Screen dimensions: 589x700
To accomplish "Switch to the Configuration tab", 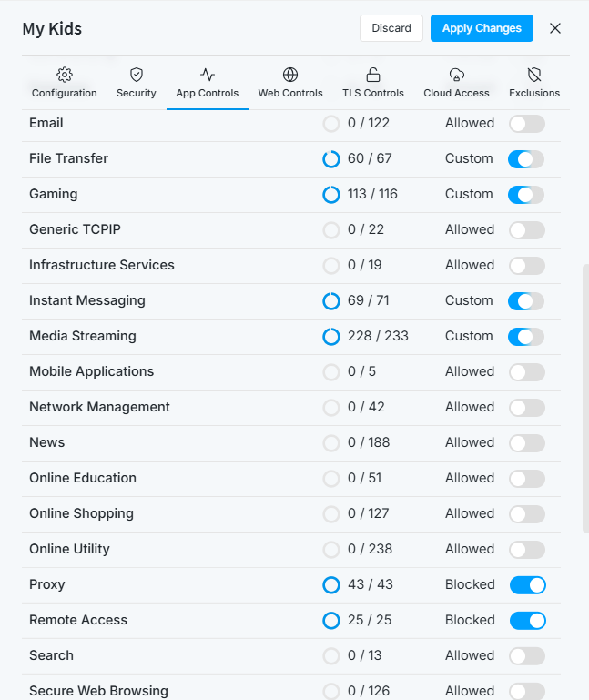I will 65,83.
